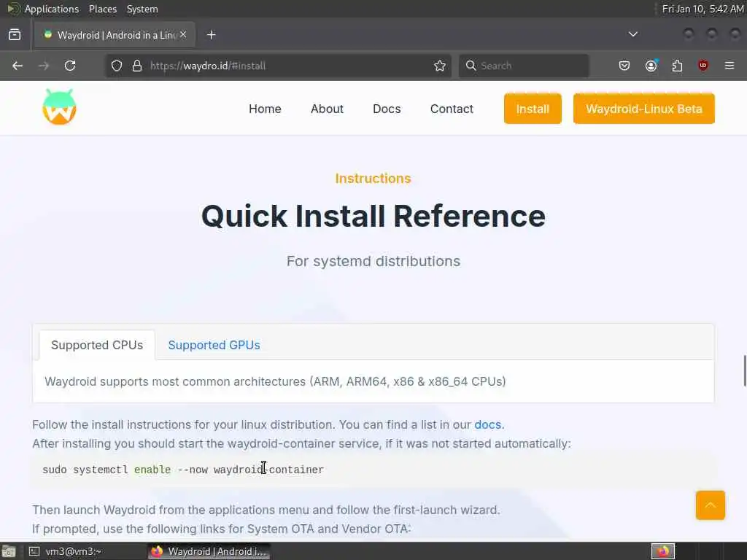Switch to the vm3@vm3 terminal in taskbar
Viewport: 747px width, 560px height.
point(66,551)
